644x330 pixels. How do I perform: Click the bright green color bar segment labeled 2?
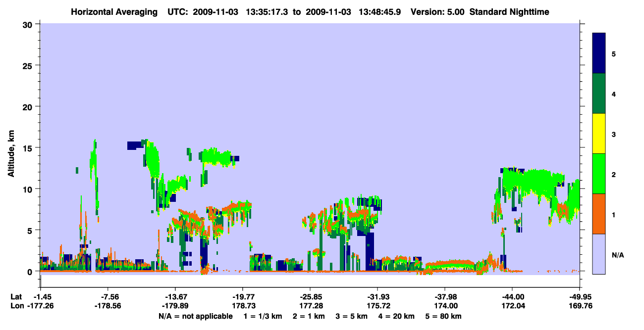click(599, 174)
